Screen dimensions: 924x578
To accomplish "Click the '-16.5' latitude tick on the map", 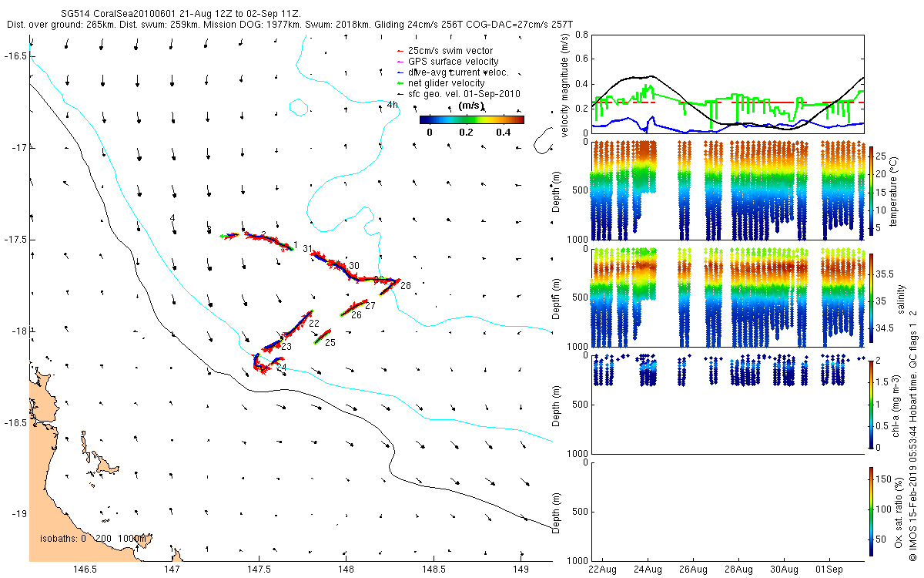I will point(15,56).
